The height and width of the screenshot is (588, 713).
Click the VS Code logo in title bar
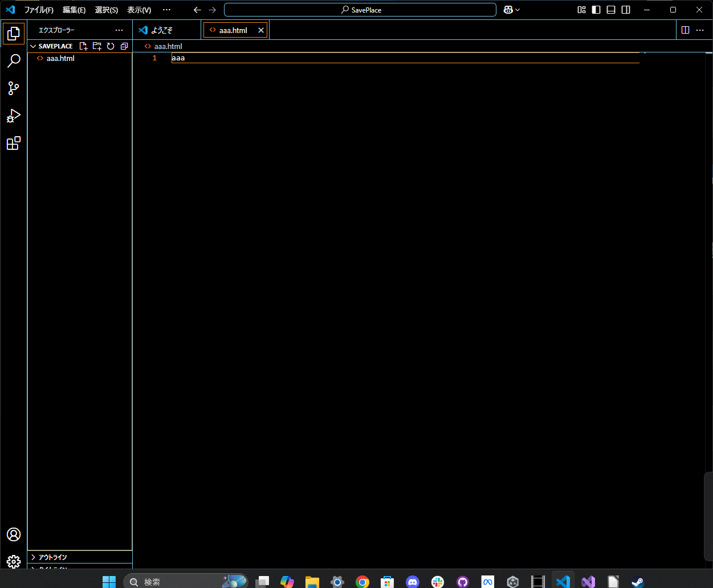click(10, 10)
